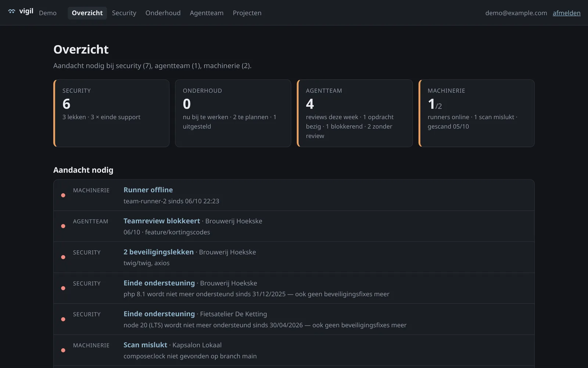Viewport: 588px width, 368px height.
Task: Open the Machinerie summary card
Action: pos(476,113)
